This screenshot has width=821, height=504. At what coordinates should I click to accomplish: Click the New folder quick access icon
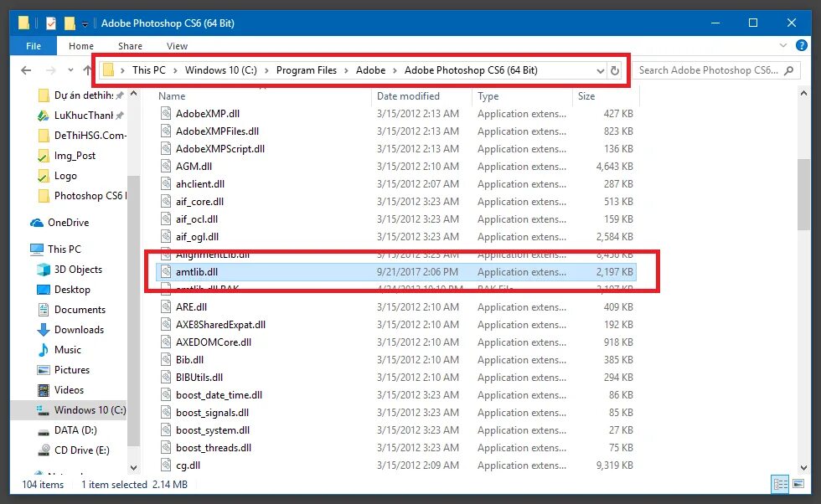[70, 23]
